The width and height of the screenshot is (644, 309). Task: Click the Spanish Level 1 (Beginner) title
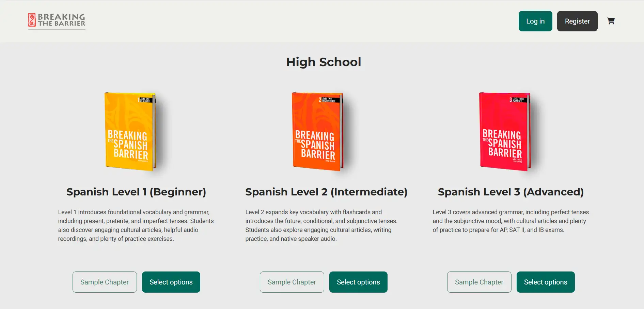point(136,192)
